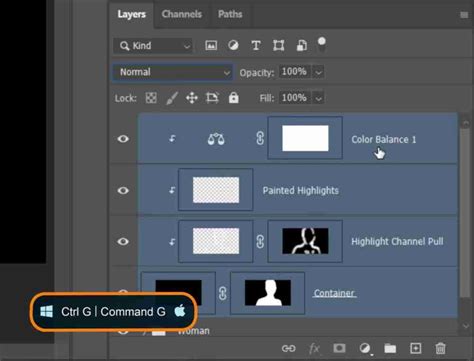Lock image pixels brush icon

pos(172,98)
